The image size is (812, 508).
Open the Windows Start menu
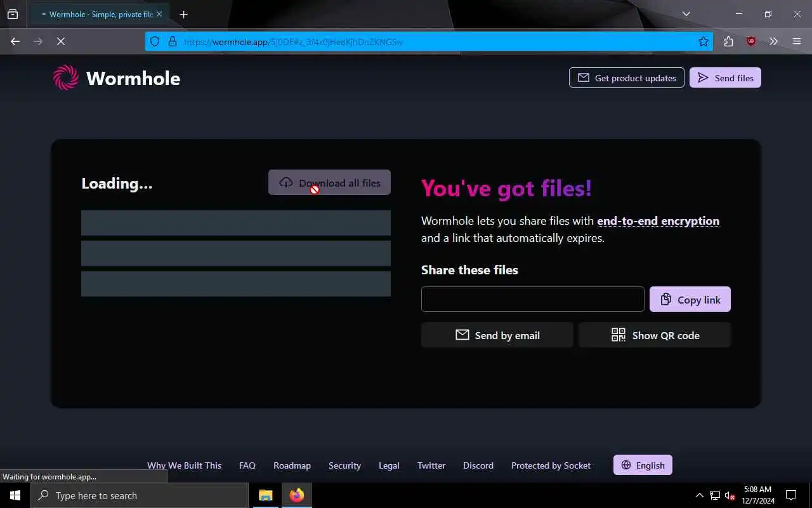15,495
